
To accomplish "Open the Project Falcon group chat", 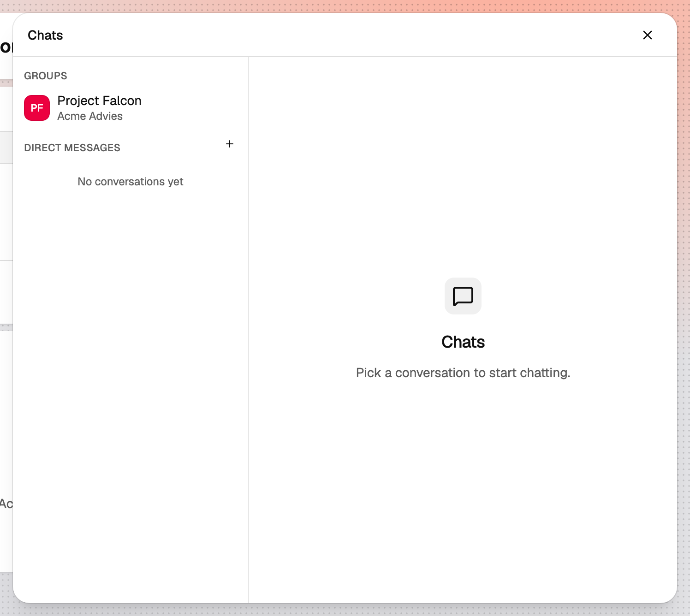I will [x=131, y=108].
